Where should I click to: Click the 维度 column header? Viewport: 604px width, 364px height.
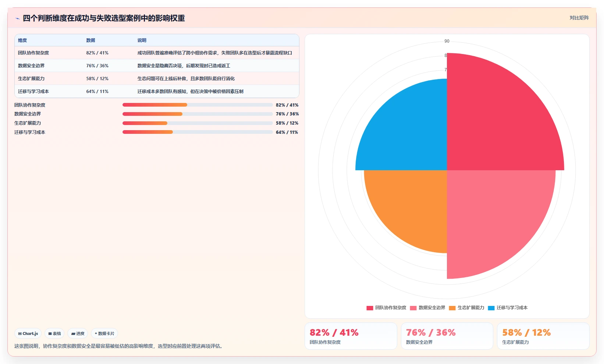click(x=22, y=40)
